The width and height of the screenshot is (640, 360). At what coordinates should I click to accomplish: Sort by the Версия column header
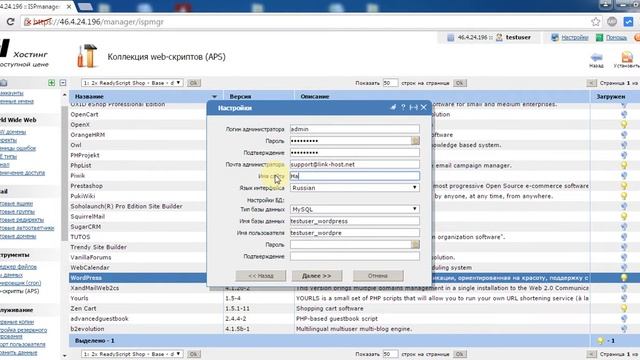pos(240,97)
